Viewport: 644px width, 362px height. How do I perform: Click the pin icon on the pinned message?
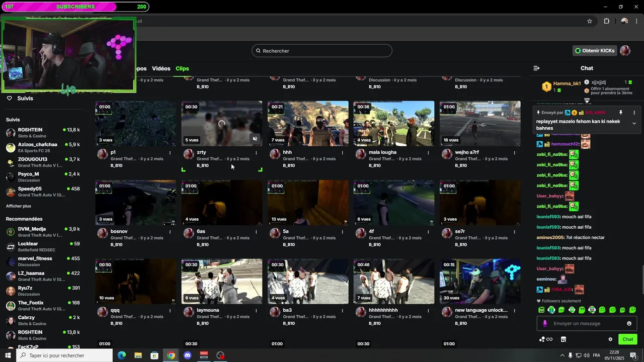click(621, 113)
